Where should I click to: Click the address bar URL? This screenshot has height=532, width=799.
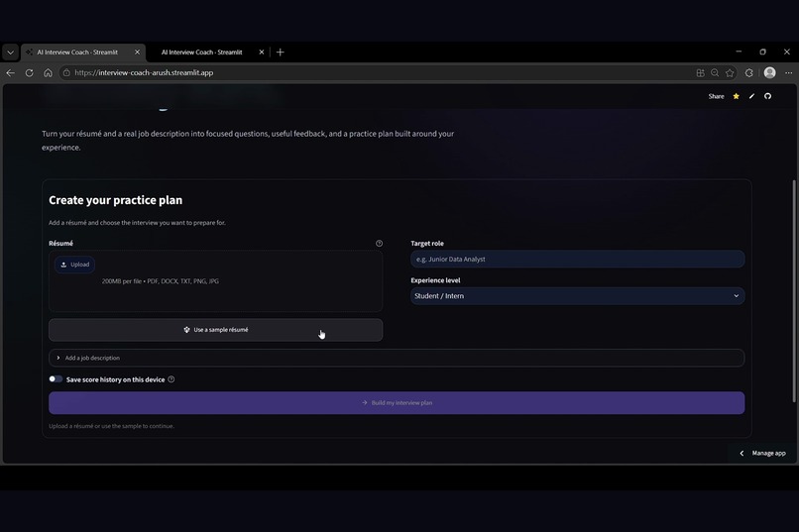tap(144, 72)
